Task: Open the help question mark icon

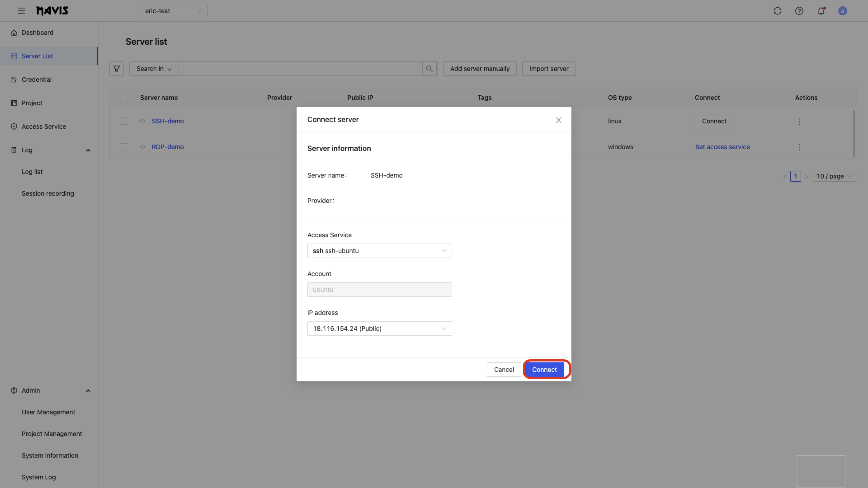Action: pyautogui.click(x=799, y=11)
